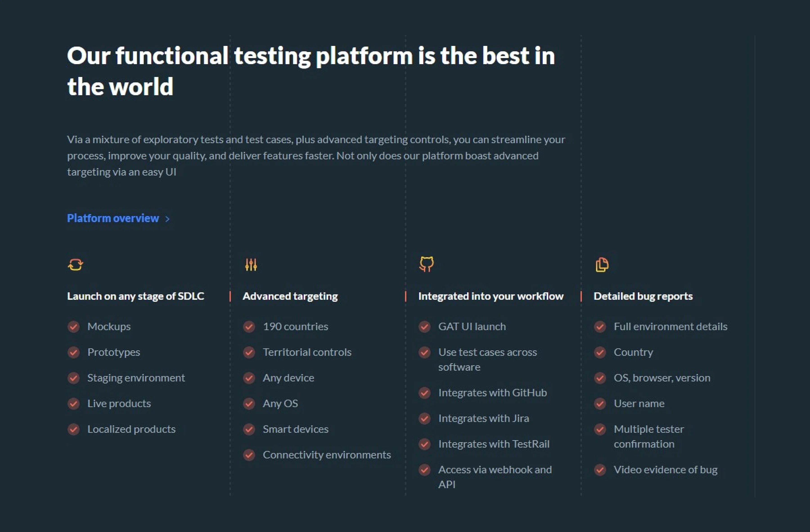Toggle the check beside Prototypes
810x532 pixels.
coord(74,352)
